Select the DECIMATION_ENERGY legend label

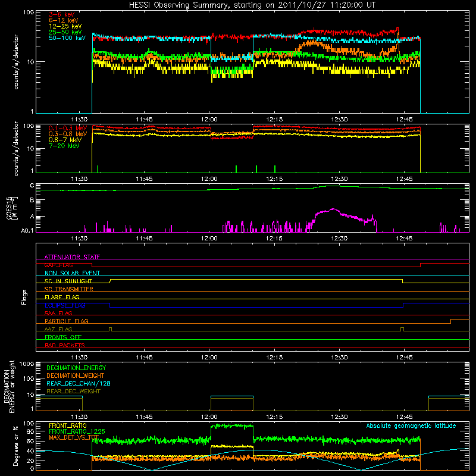(76, 368)
